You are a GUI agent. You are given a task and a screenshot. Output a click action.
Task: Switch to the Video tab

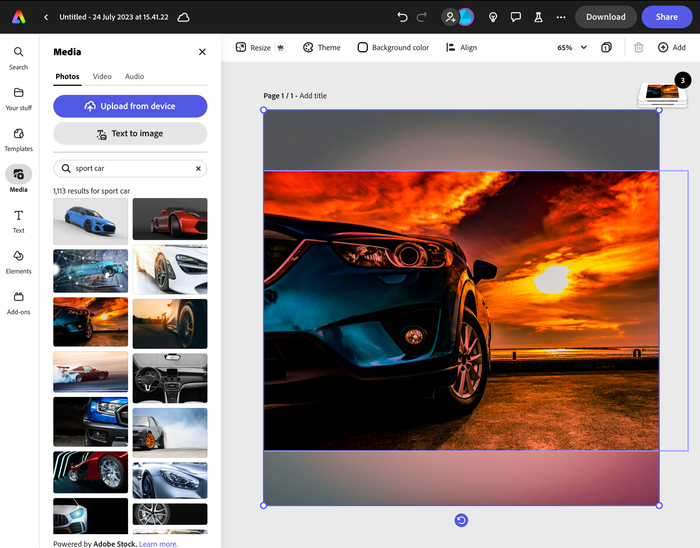(x=102, y=76)
